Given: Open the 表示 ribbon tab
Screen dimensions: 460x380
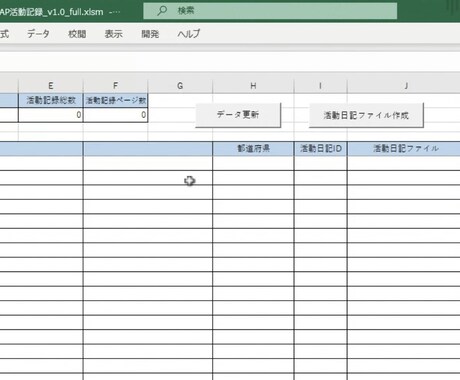Looking at the screenshot, I should pos(114,34).
